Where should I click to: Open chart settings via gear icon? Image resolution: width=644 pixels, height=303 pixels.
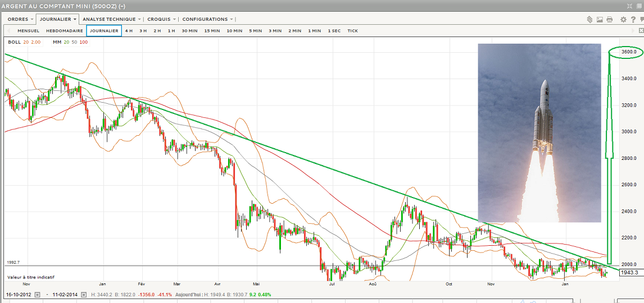point(623,20)
